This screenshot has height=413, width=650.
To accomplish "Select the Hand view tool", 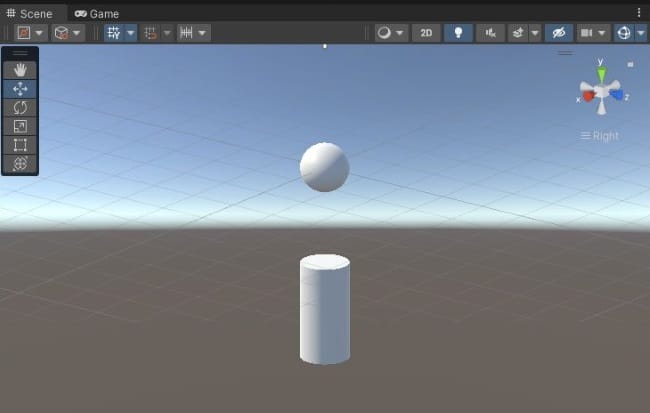I will (20, 70).
